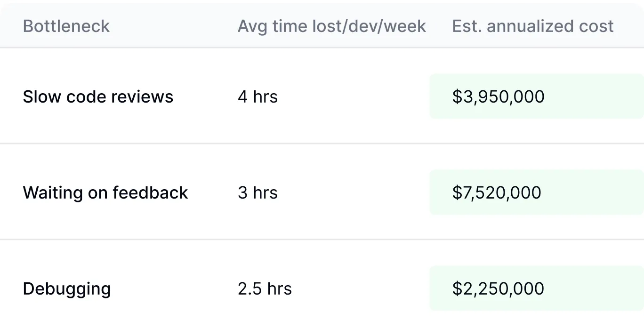
Task: Click the 4 hrs time value
Action: pos(258,97)
